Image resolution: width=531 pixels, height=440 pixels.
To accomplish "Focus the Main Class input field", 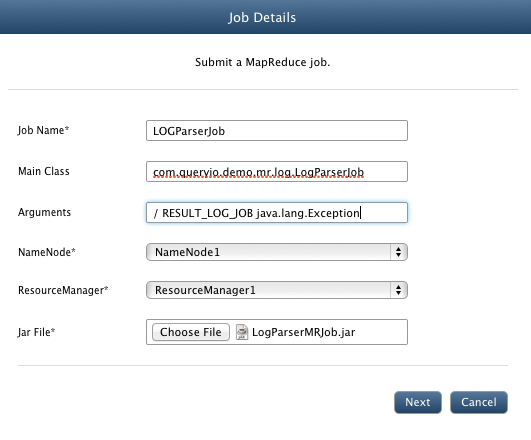I will click(277, 171).
